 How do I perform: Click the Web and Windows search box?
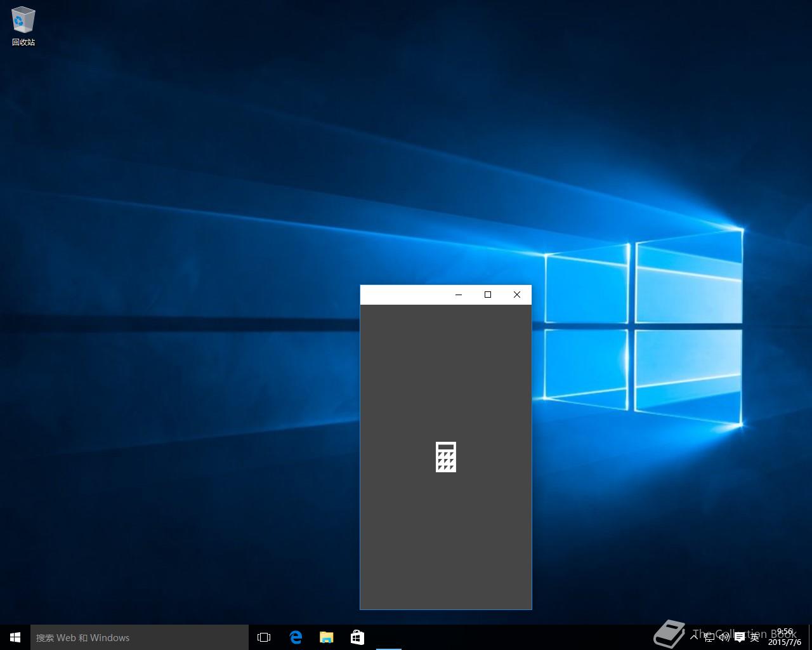[140, 637]
